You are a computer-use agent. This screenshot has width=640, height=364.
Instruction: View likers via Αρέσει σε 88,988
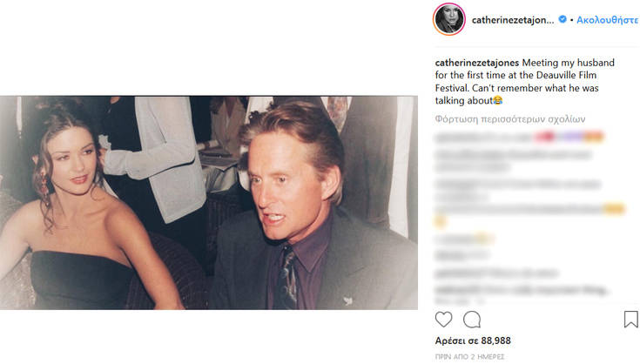(x=473, y=340)
